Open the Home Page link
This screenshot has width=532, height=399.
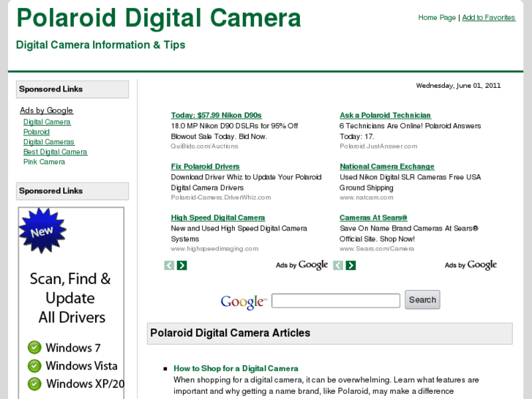click(x=437, y=18)
